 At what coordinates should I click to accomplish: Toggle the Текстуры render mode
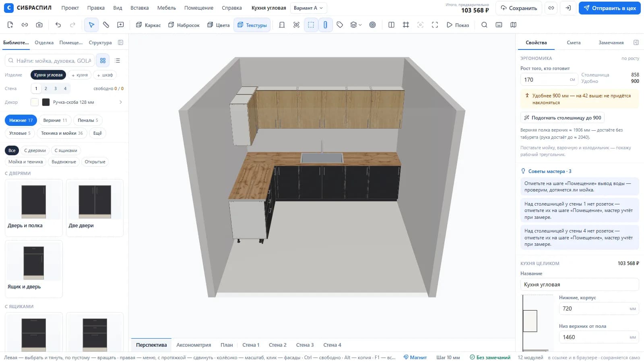(252, 25)
